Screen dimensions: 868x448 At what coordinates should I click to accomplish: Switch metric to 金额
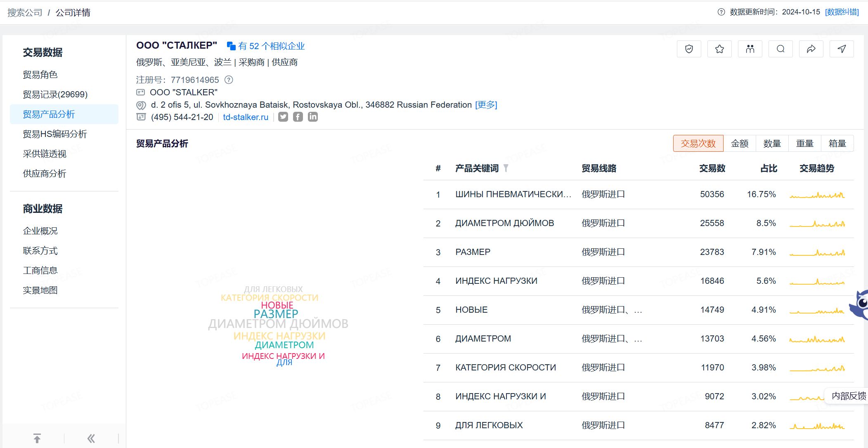point(740,143)
